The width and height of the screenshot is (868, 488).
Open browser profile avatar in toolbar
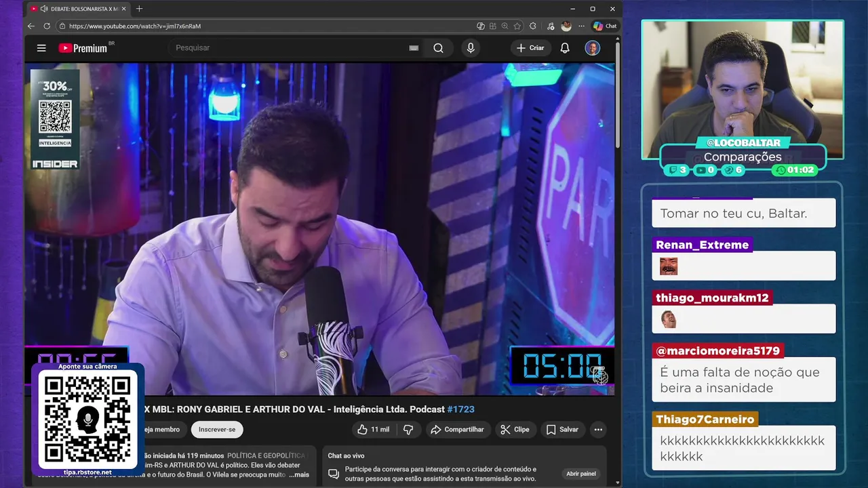(566, 26)
